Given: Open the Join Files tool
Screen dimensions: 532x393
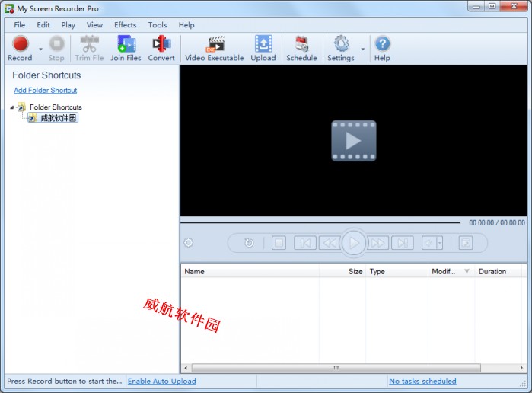Looking at the screenshot, I should coord(126,49).
